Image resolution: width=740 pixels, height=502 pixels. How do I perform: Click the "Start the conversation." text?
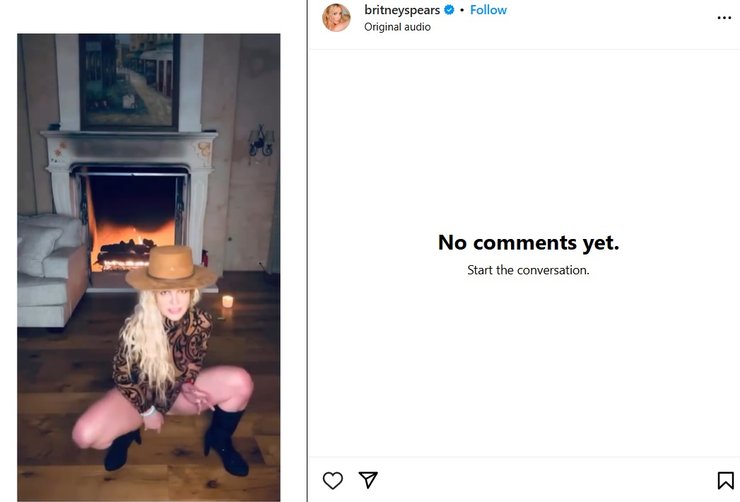[x=528, y=270]
